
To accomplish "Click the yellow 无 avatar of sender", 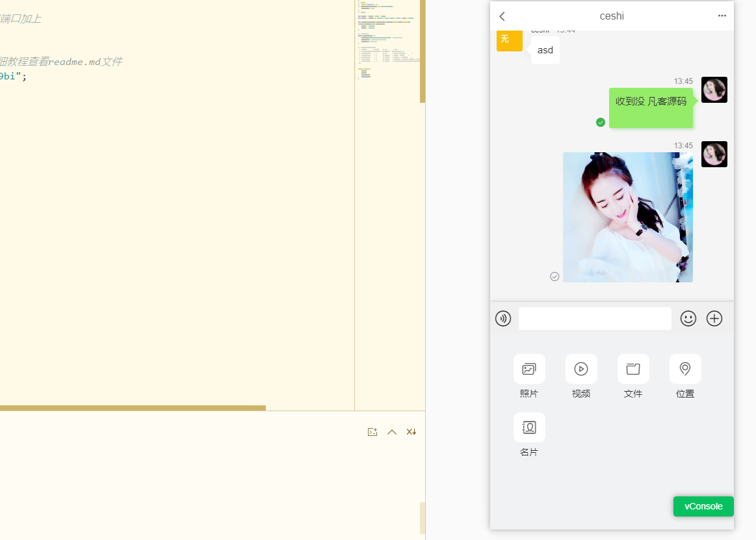I will [510, 40].
